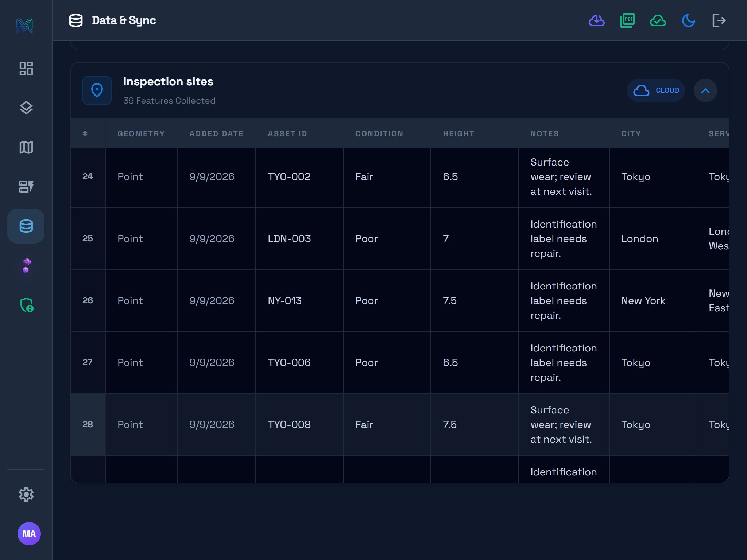Click the Inspection sites title

pos(168,81)
